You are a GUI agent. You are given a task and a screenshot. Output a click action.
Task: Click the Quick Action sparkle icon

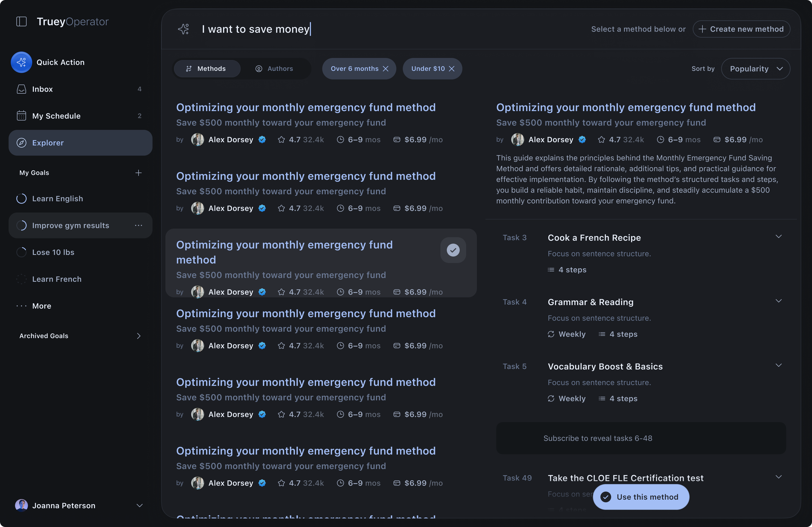pyautogui.click(x=21, y=62)
